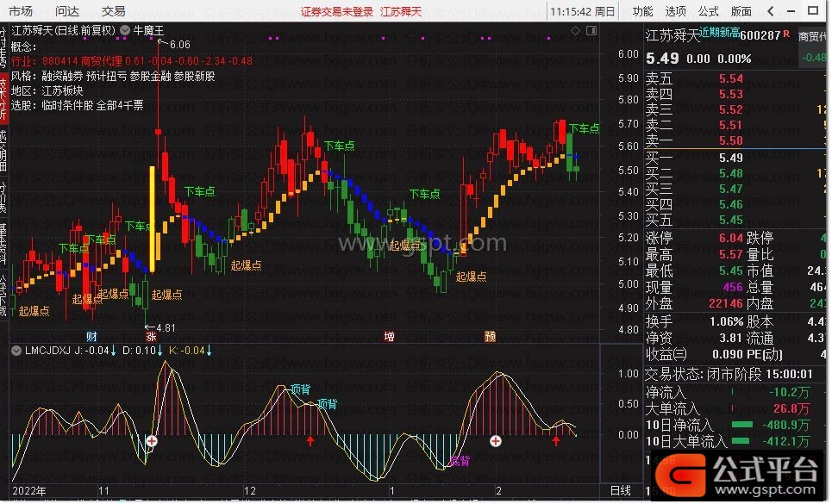This screenshot has width=832, height=504.
Task: Click the down arrow after K: -0.04
Action: click(x=209, y=351)
